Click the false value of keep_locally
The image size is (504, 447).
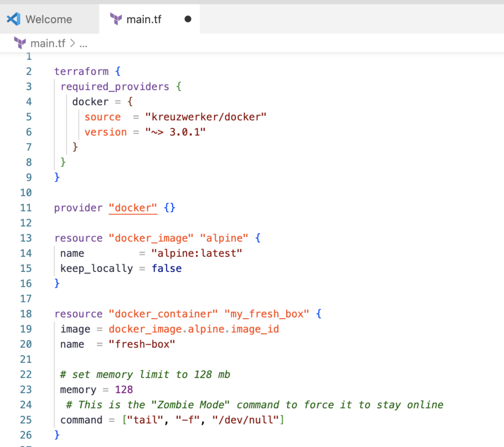coord(166,268)
